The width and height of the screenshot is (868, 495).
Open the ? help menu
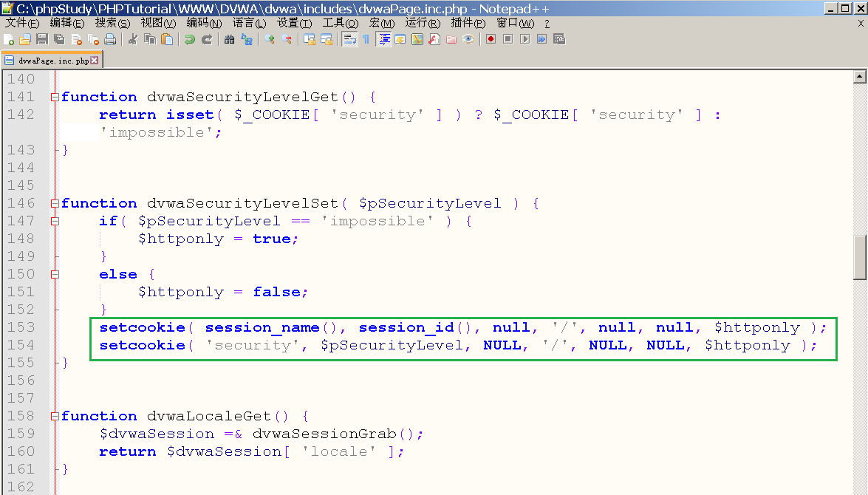(547, 23)
